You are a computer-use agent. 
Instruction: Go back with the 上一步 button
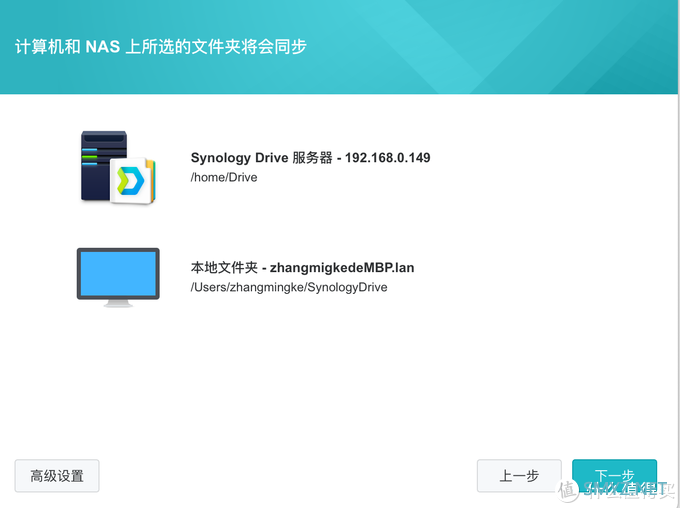click(x=519, y=476)
